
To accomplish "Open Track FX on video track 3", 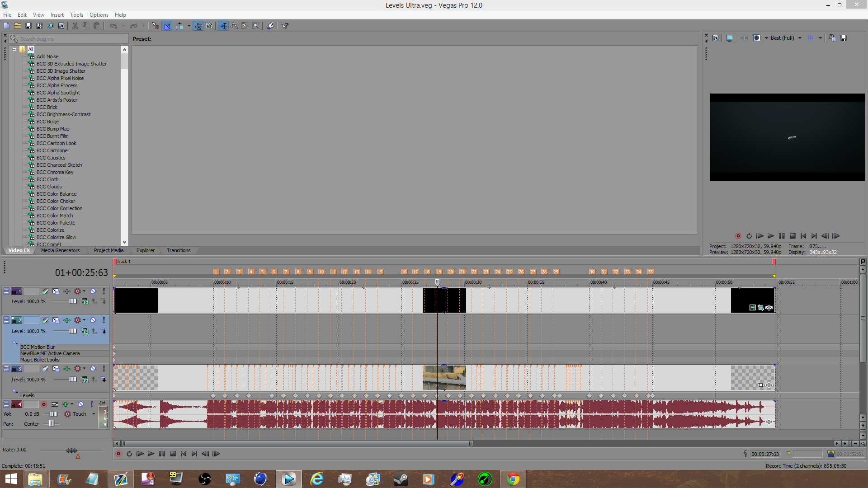I will [x=66, y=369].
